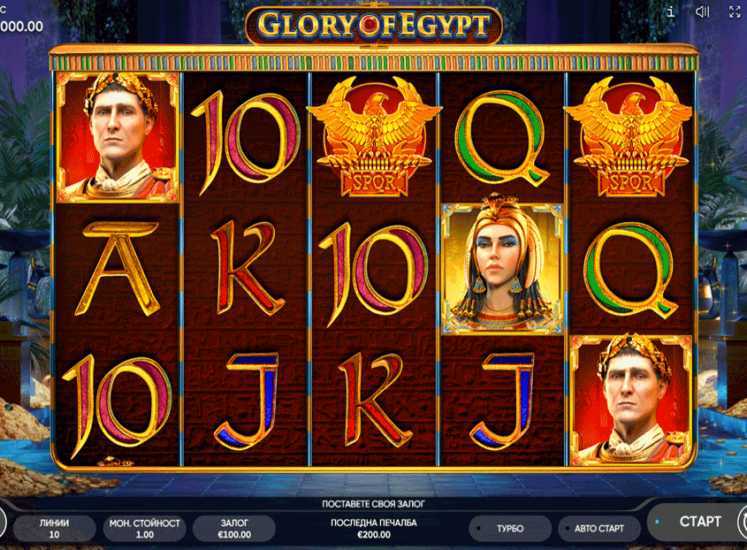Click the red K on the second reel

[x=247, y=268]
